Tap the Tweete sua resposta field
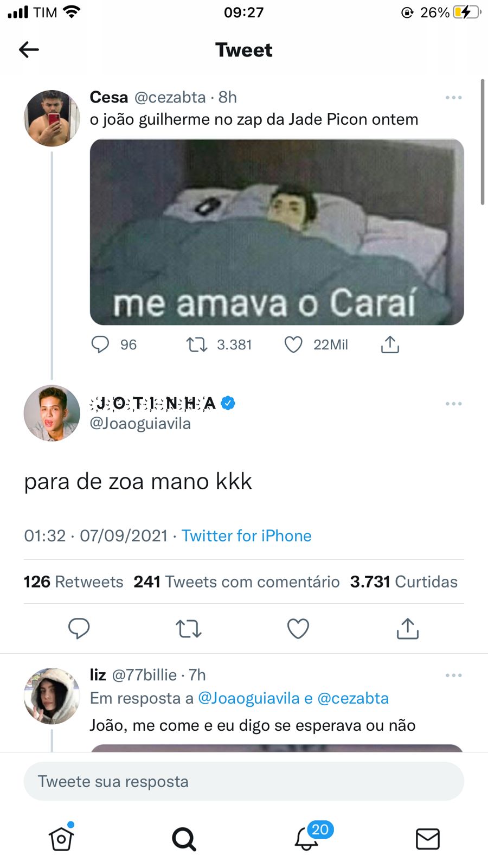 244,781
